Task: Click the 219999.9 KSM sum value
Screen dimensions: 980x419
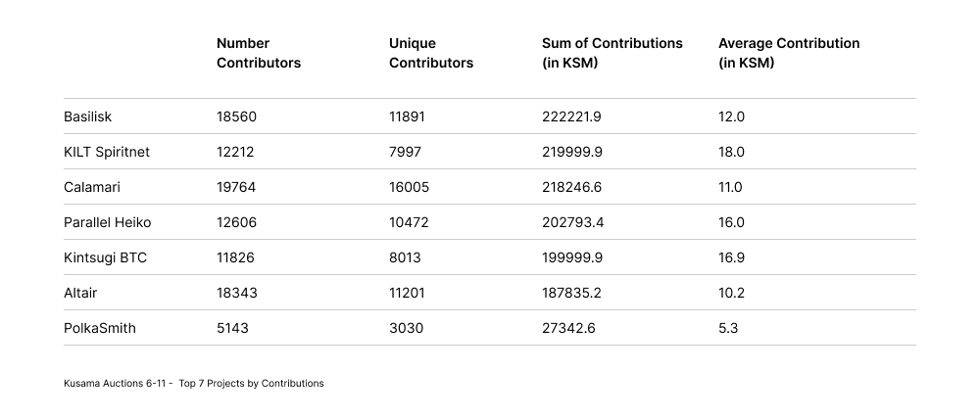Action: click(x=572, y=152)
